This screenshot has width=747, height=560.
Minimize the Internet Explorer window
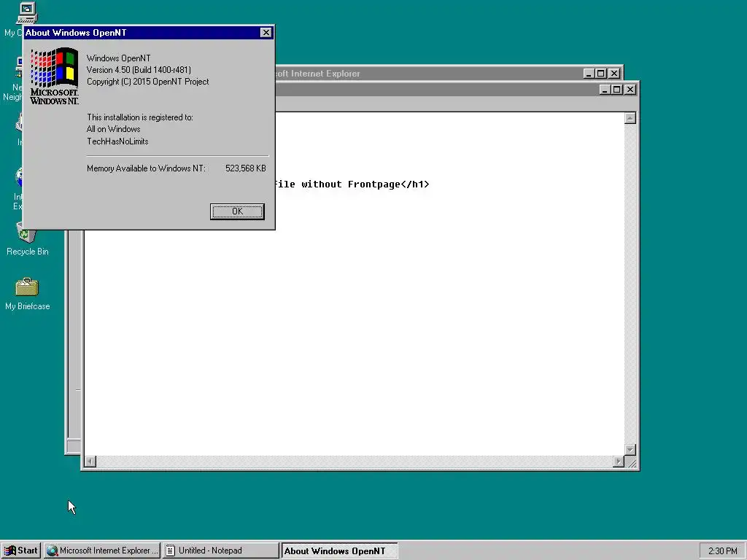pos(589,74)
